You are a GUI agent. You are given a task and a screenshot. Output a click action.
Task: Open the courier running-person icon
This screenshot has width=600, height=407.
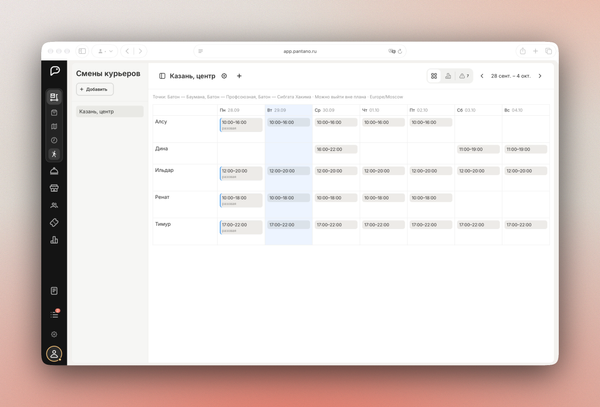[54, 154]
